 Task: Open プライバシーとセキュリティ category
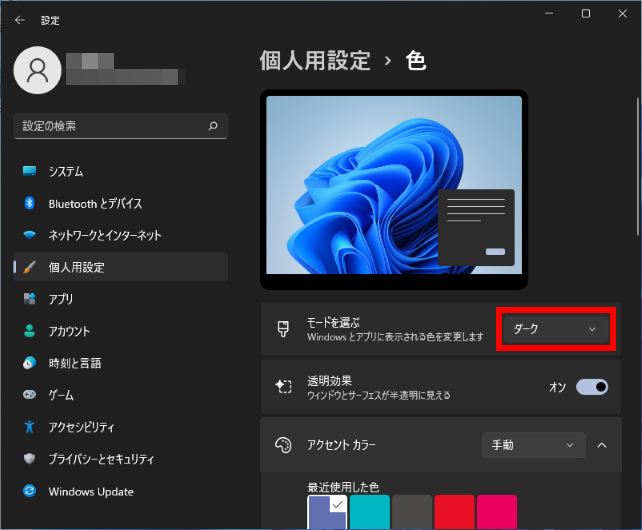(x=121, y=458)
